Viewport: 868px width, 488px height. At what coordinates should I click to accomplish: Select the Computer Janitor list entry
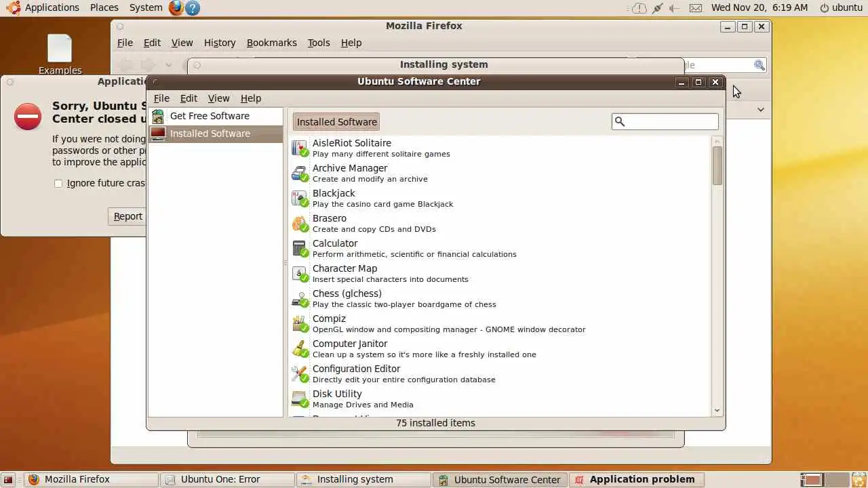(x=499, y=349)
